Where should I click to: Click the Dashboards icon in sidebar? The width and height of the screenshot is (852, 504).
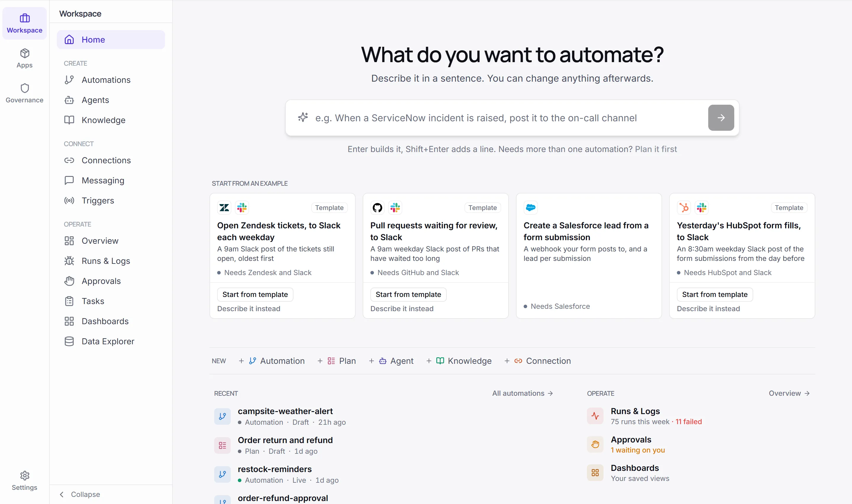[69, 321]
